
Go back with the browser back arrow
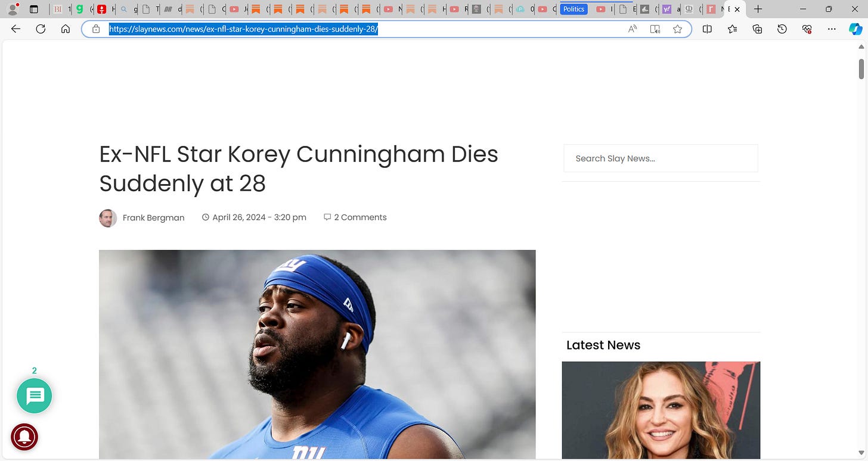coord(16,29)
